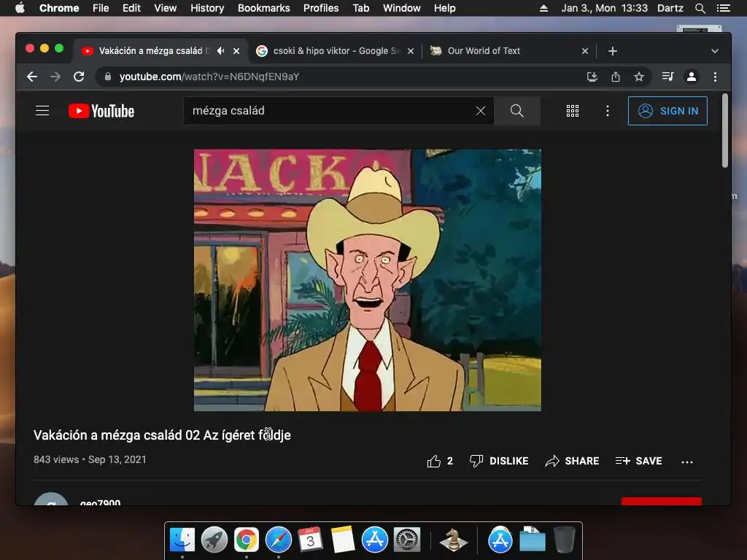Open the Chrome menu in menu bar
Viewport: 747px width, 560px height.
pos(59,8)
